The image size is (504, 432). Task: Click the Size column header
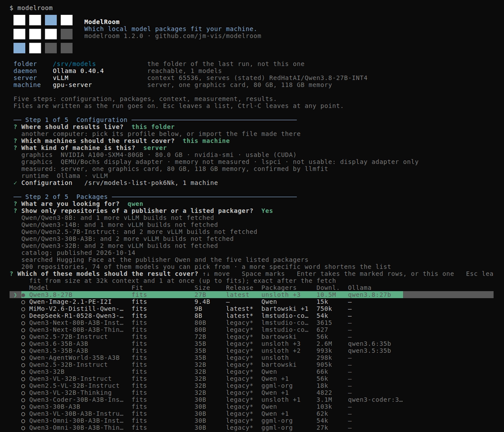(x=202, y=288)
